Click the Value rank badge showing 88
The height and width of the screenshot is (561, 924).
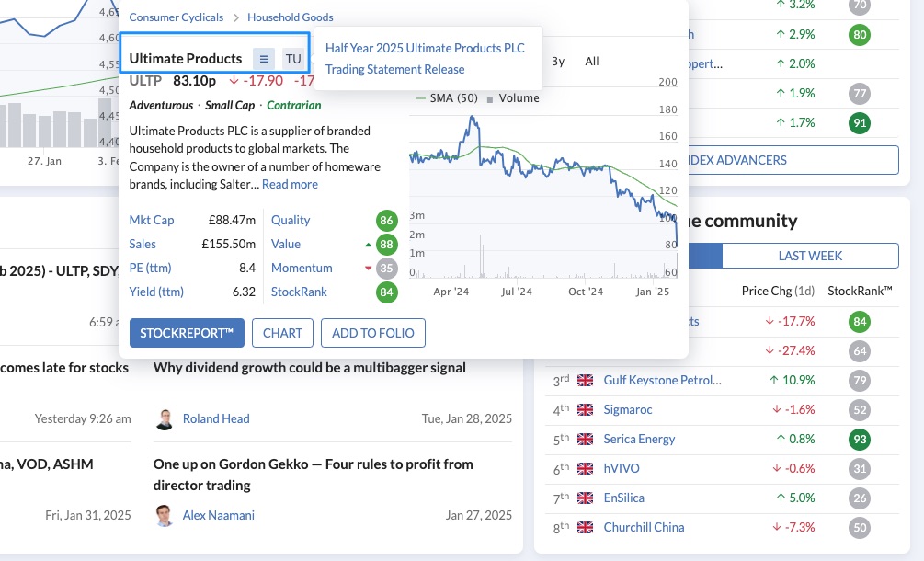[x=386, y=245]
